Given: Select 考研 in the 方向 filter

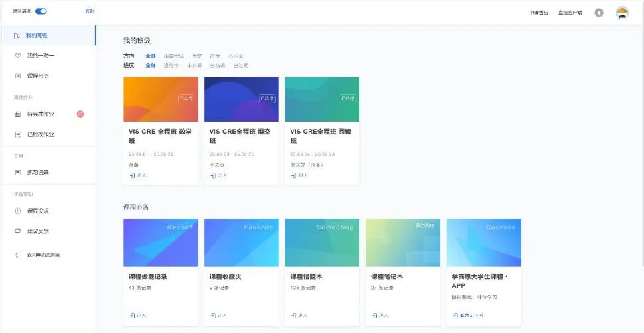Looking at the screenshot, I should tap(197, 56).
